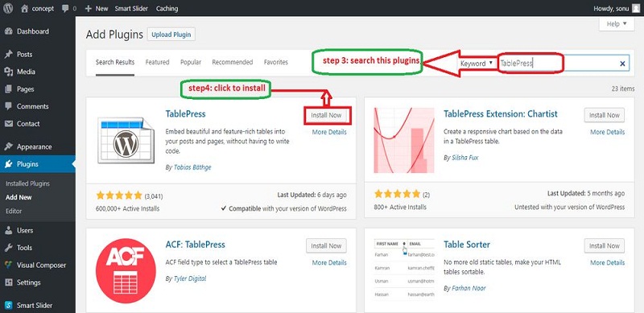The height and width of the screenshot is (313, 644).
Task: Click the plus New content icon
Action: pos(88,9)
